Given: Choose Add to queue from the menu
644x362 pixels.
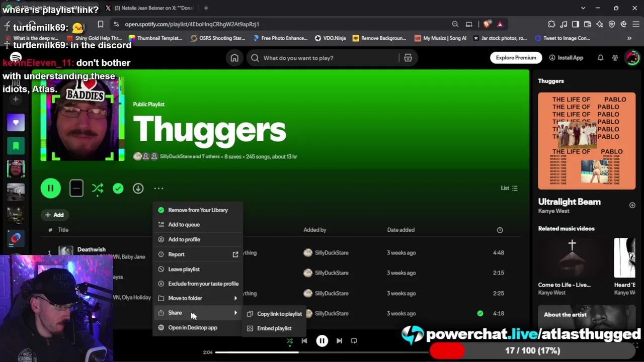Looking at the screenshot, I should click(198, 225).
